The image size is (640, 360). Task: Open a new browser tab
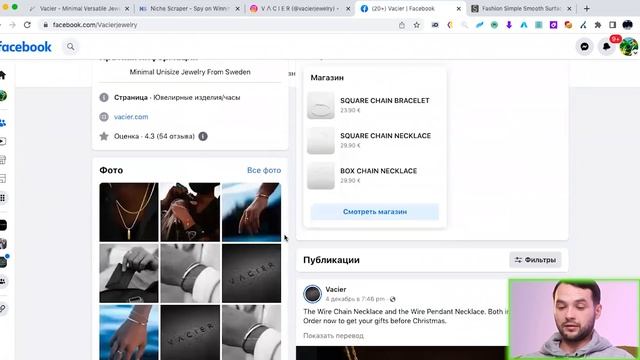(x=587, y=8)
